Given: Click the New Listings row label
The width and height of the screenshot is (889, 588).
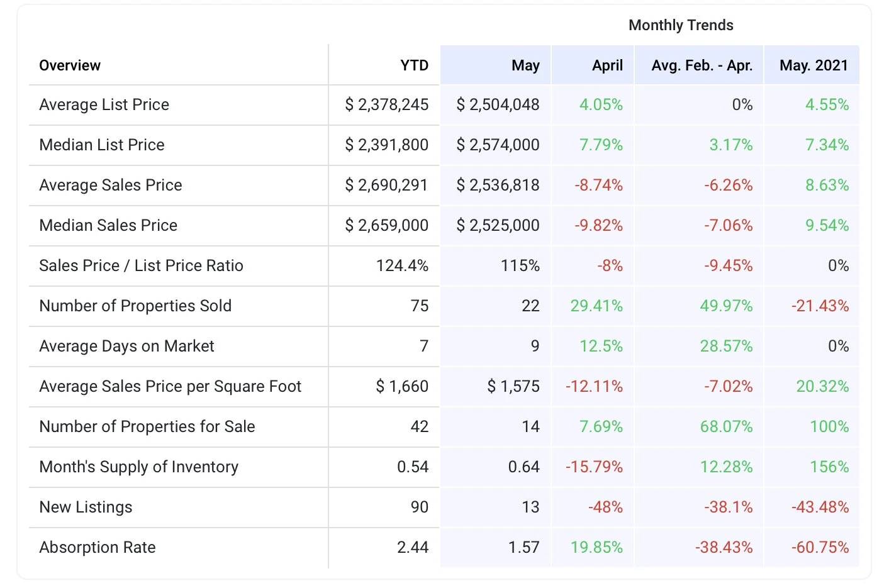Looking at the screenshot, I should pyautogui.click(x=86, y=507).
